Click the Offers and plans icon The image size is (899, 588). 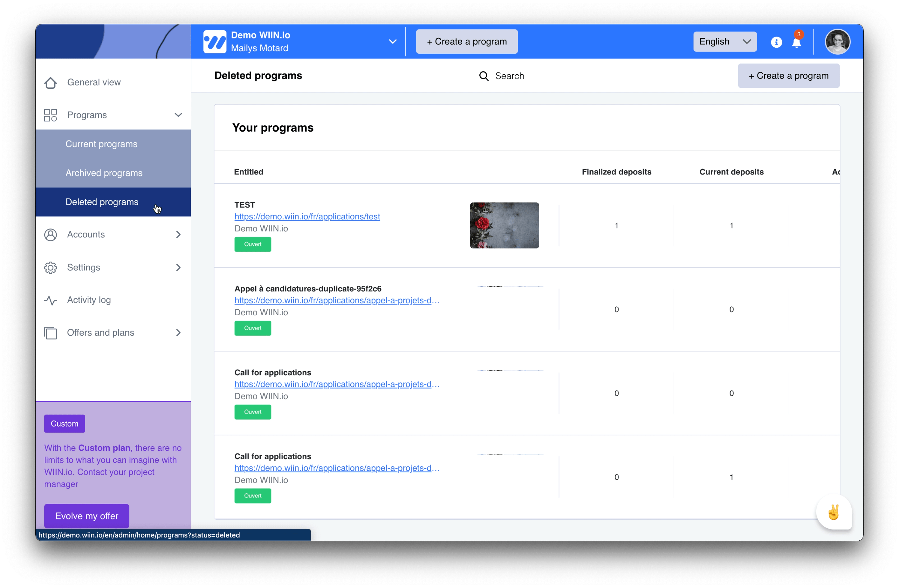coord(51,333)
